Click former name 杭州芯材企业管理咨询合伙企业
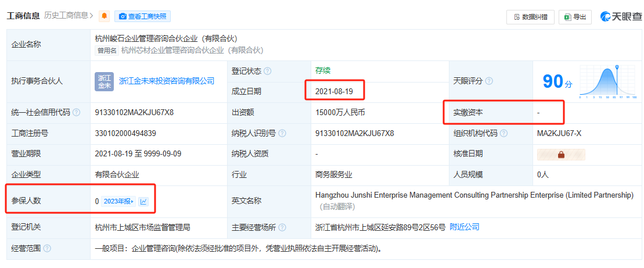This screenshot has height=268, width=644. tap(192, 50)
